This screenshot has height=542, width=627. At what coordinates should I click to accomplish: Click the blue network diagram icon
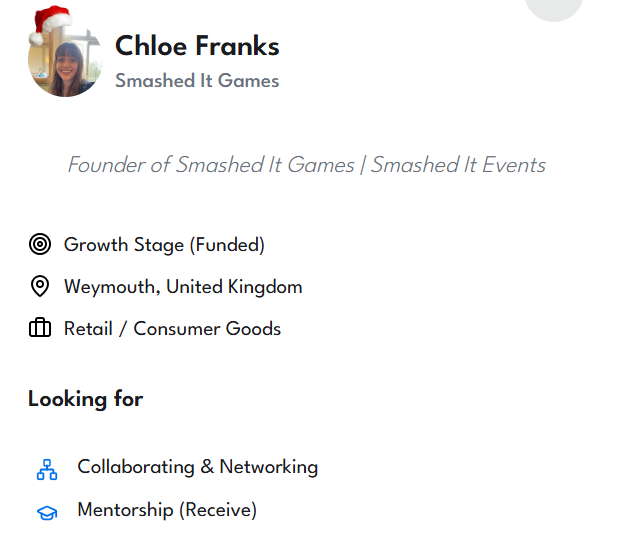47,468
